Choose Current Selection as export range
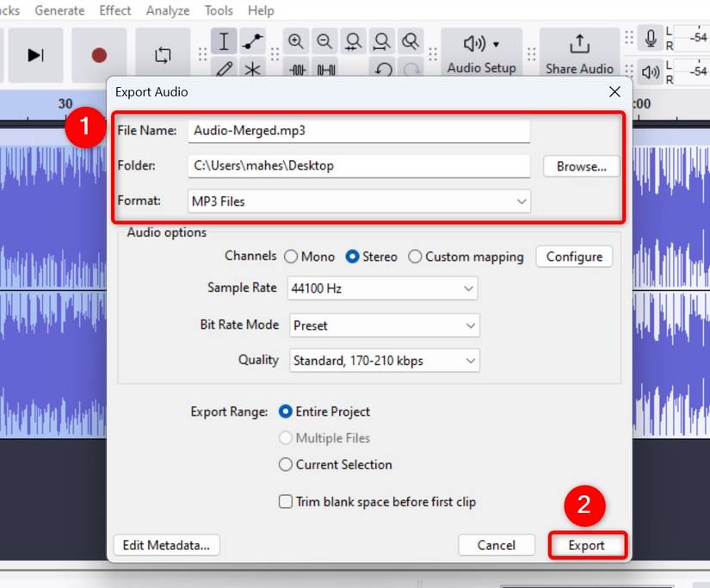This screenshot has width=710, height=588. [x=285, y=464]
